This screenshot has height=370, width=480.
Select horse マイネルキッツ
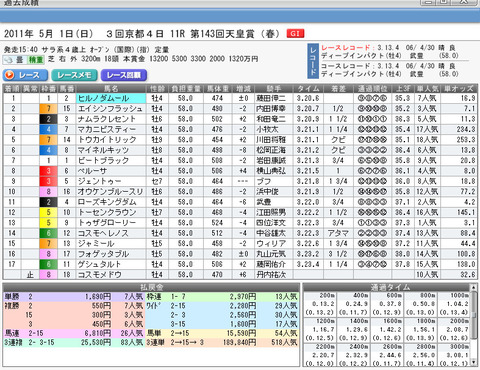[111, 150]
